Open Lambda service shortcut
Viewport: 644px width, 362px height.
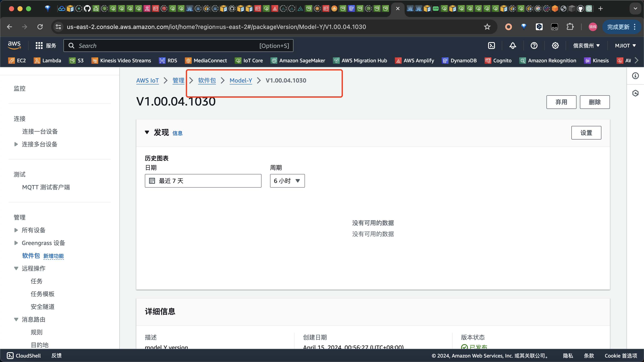(x=47, y=60)
